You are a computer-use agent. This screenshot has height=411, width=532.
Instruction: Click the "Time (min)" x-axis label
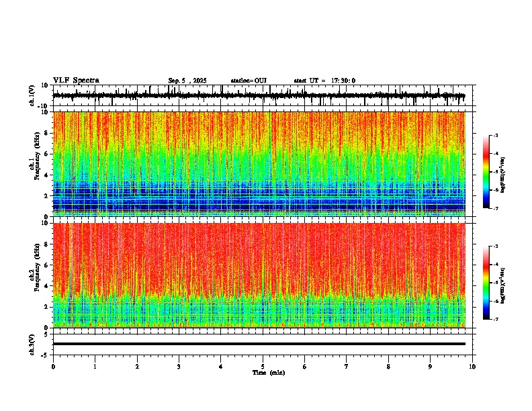pos(269,373)
